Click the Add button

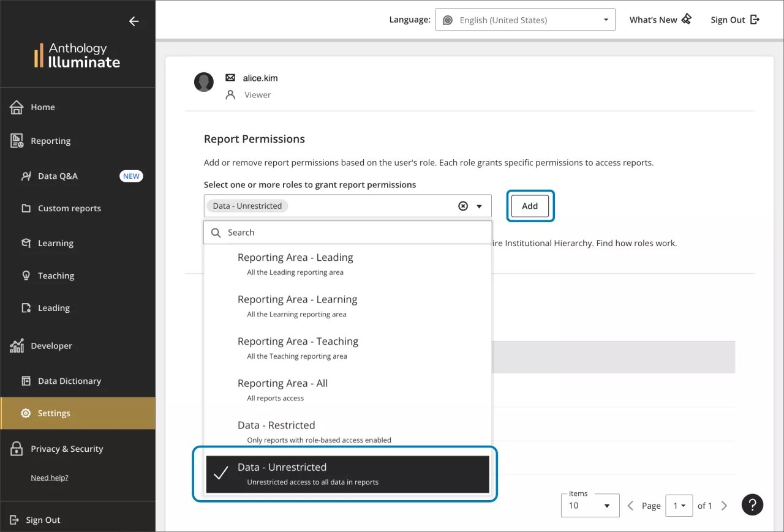click(x=529, y=206)
